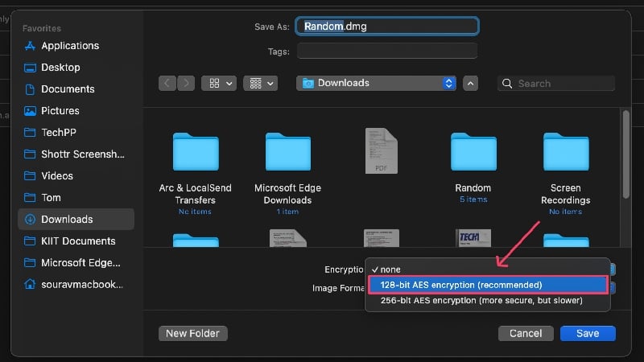Open Pictures in the sidebar
Viewport: 644px width, 362px height.
pos(60,111)
